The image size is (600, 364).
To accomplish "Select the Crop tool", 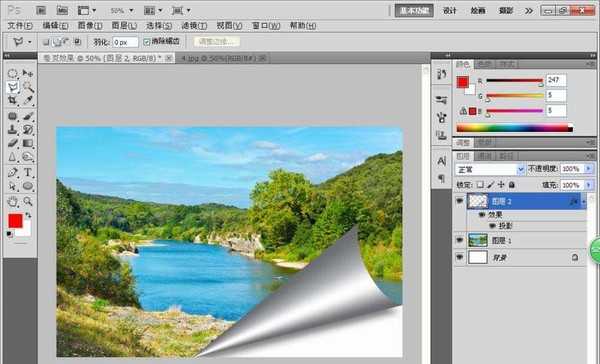I will pyautogui.click(x=13, y=101).
